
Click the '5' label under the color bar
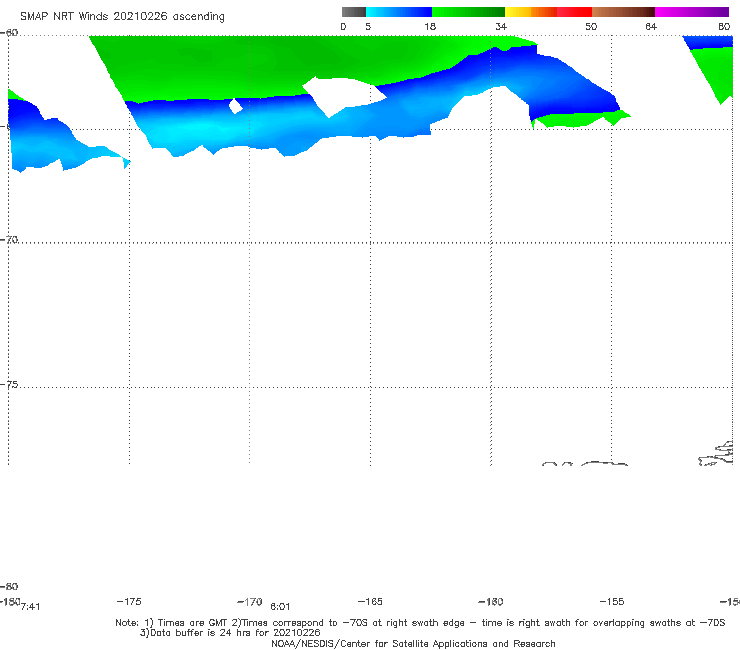tap(368, 27)
